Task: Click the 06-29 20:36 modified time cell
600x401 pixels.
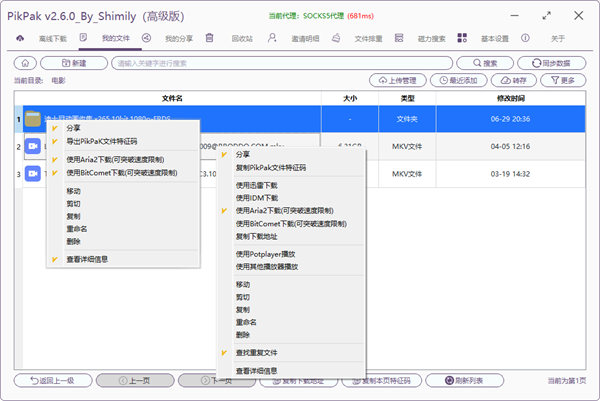Action: tap(510, 119)
